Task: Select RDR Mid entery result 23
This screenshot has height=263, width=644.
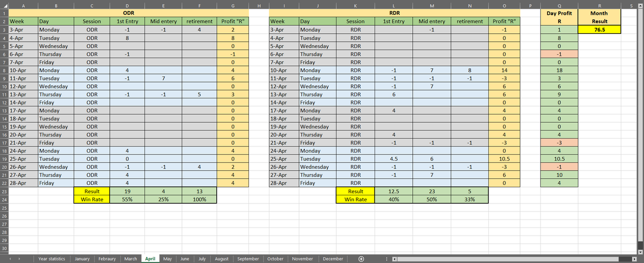Action: click(x=431, y=191)
